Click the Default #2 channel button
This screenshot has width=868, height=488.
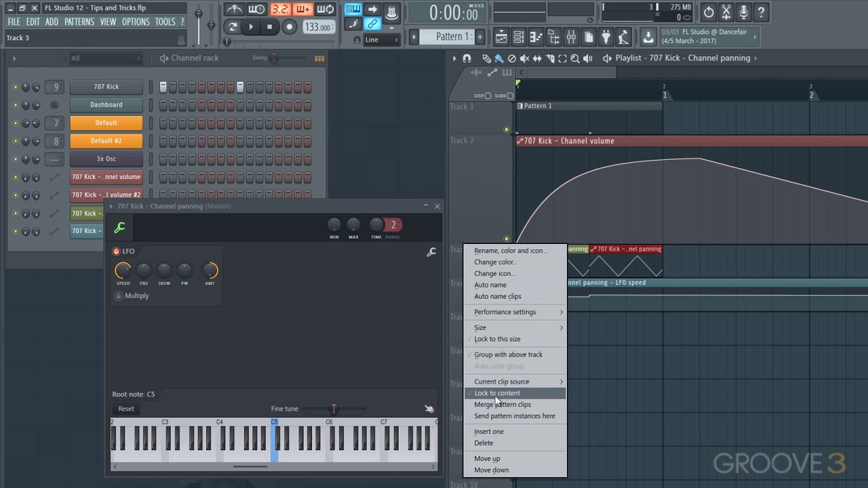coord(106,141)
